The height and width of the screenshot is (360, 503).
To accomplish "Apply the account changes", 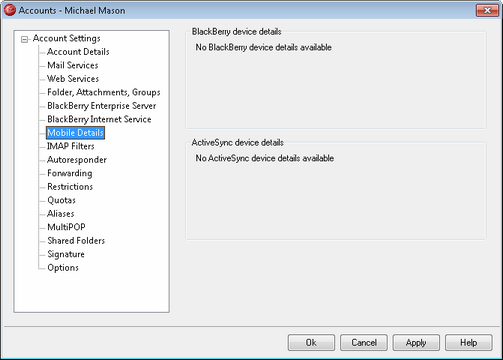I will coord(416,343).
